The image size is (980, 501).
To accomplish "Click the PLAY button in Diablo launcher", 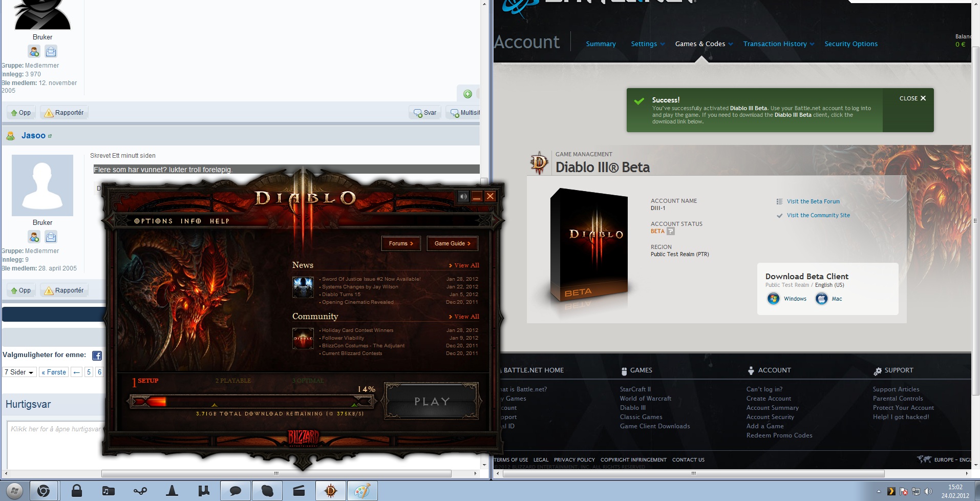I will point(432,401).
